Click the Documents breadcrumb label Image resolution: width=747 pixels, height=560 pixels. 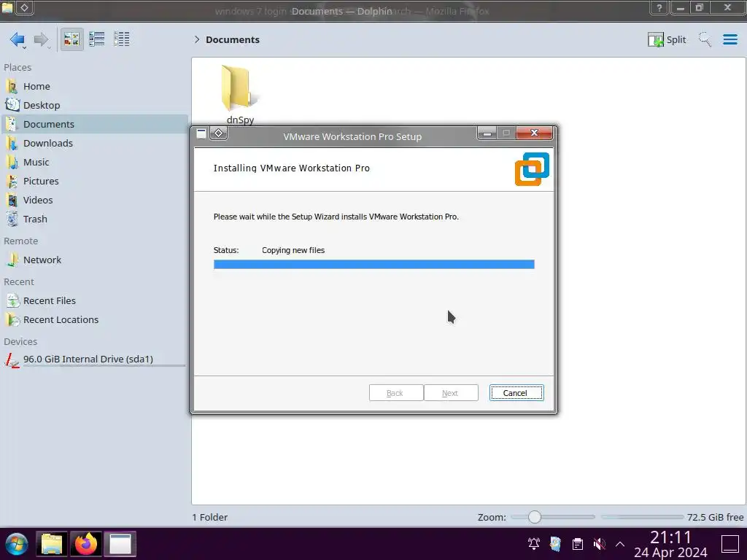(x=233, y=40)
